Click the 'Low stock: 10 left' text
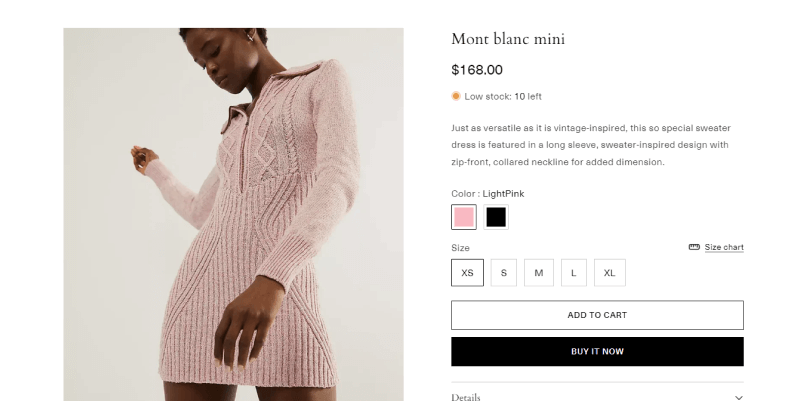The height and width of the screenshot is (401, 801). coord(503,96)
